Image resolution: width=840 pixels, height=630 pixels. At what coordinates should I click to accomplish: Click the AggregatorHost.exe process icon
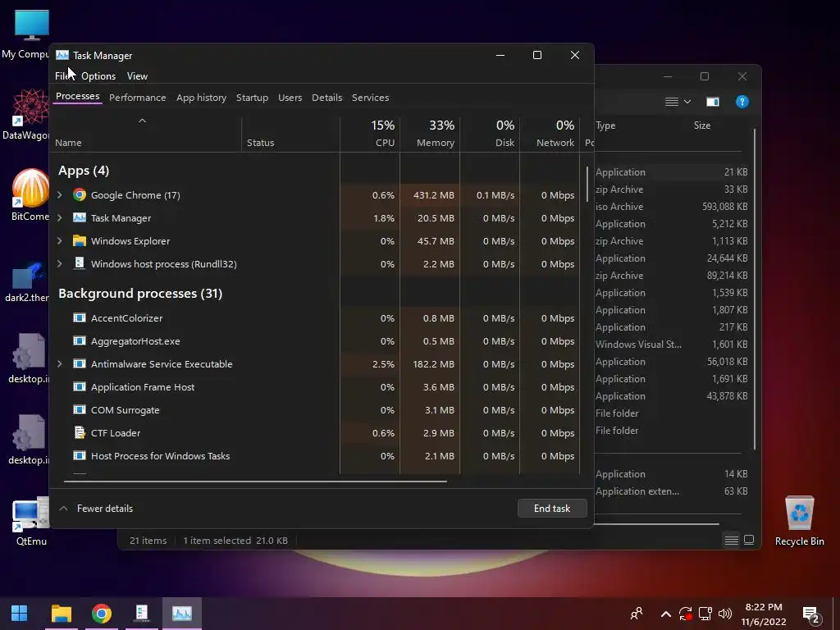point(80,340)
